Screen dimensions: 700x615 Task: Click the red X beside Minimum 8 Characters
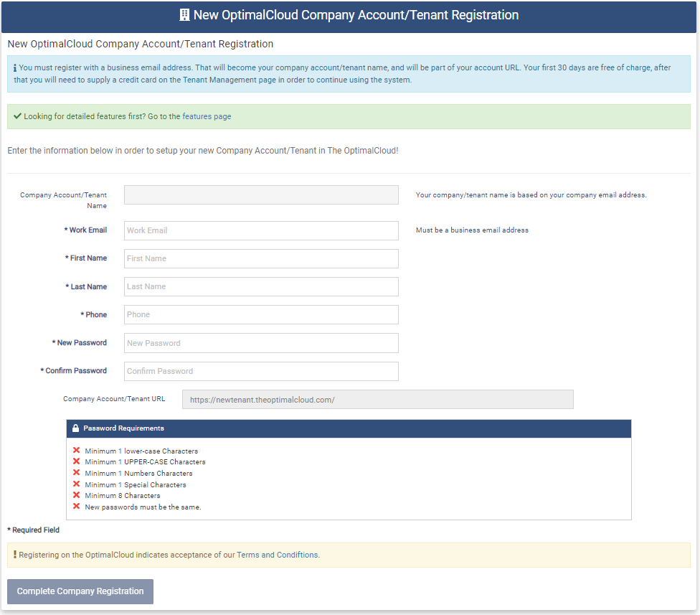point(76,495)
